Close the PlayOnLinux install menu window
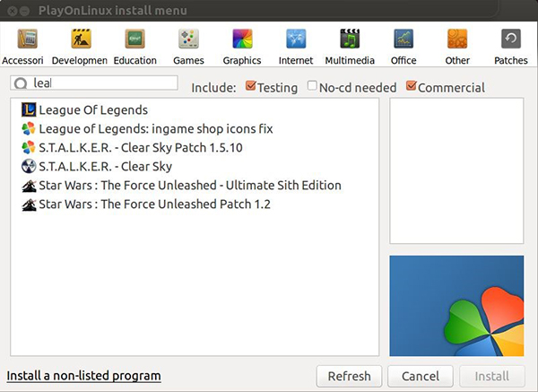This screenshot has width=538, height=392. tap(12, 11)
